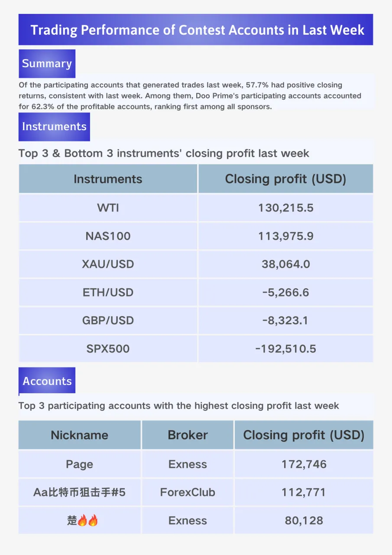Click the 172,746 closing profit value
The width and height of the screenshot is (392, 555).
[304, 464]
